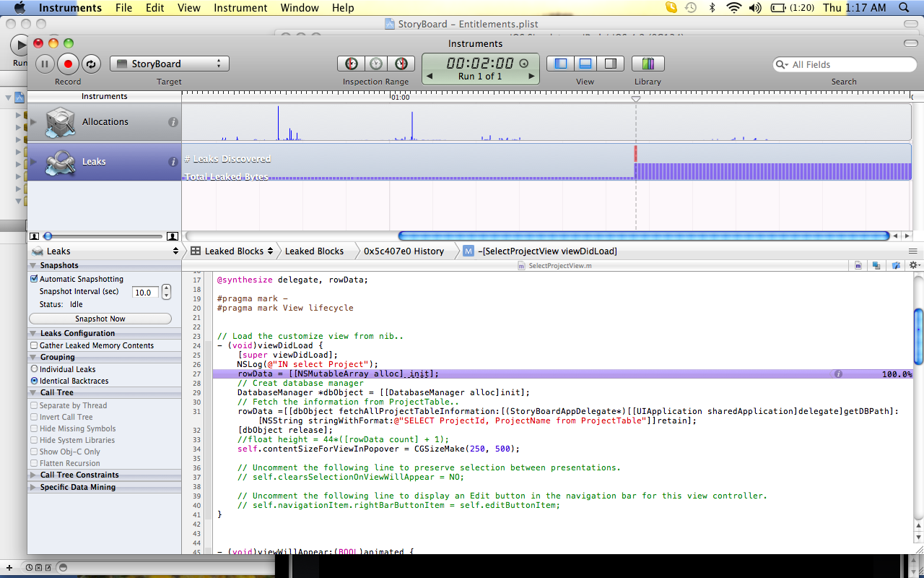Toggle the left pane View button

click(x=560, y=64)
